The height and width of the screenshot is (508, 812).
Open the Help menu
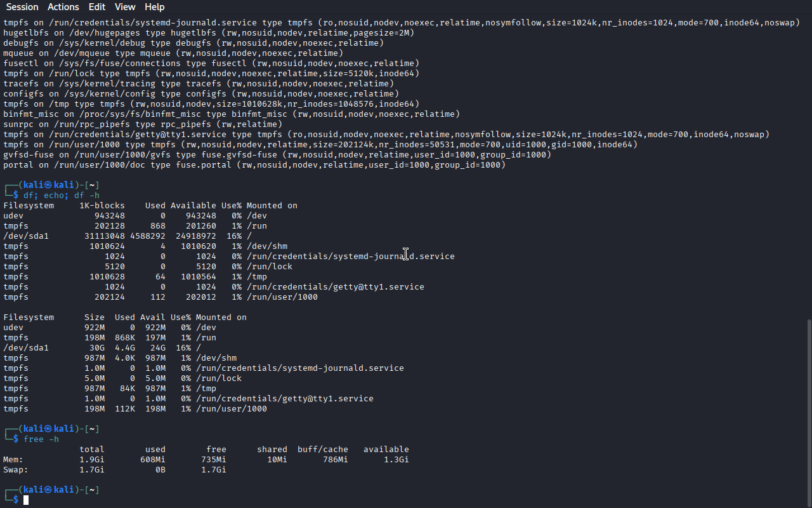coord(154,7)
